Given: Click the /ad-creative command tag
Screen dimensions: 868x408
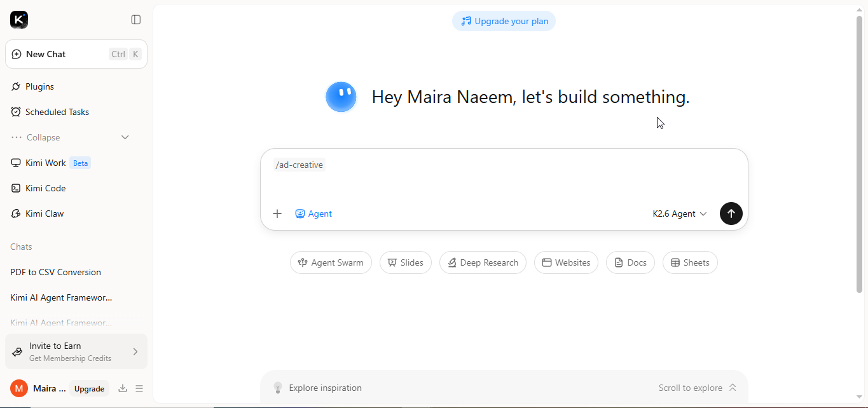Looking at the screenshot, I should click(x=299, y=165).
